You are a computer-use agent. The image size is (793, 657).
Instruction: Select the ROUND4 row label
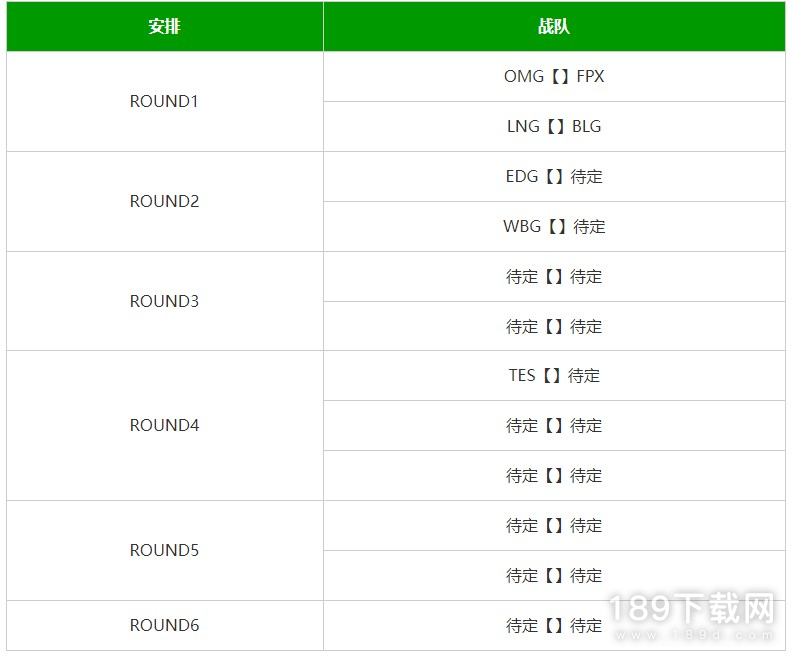coord(164,425)
